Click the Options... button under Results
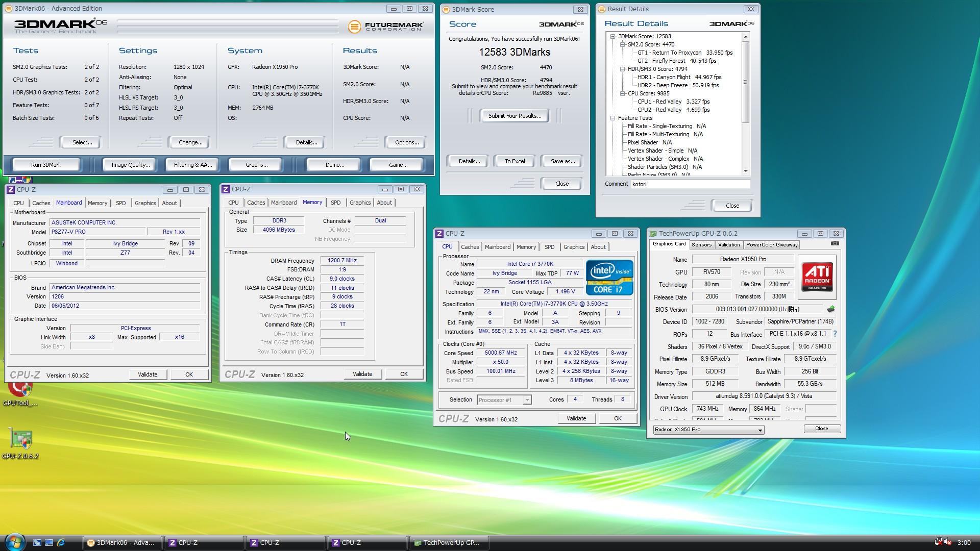 click(407, 142)
